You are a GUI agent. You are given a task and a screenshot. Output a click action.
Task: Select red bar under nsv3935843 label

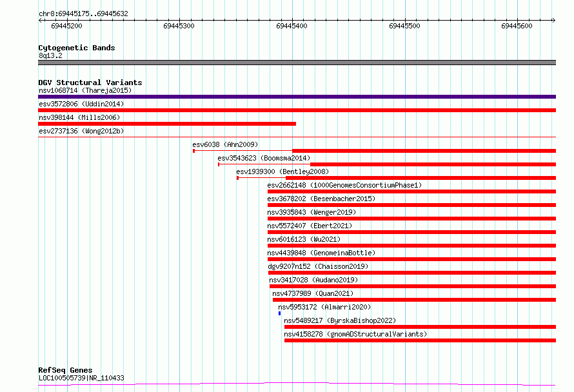pyautogui.click(x=412, y=219)
